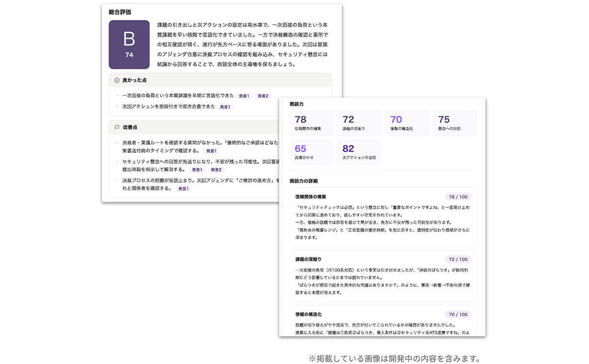This screenshot has height=364, width=589.
Task: Click the 商談力の詳細 heading
Action: [303, 181]
